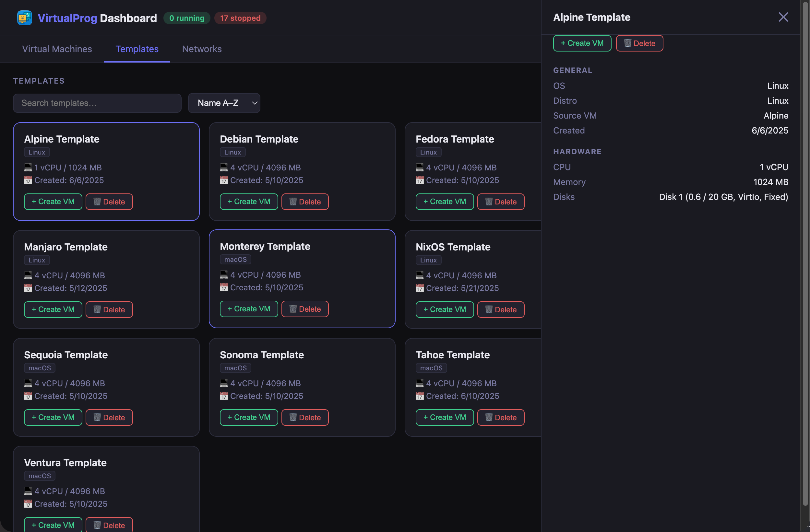Click the trash icon in the detail panel Delete button

628,43
